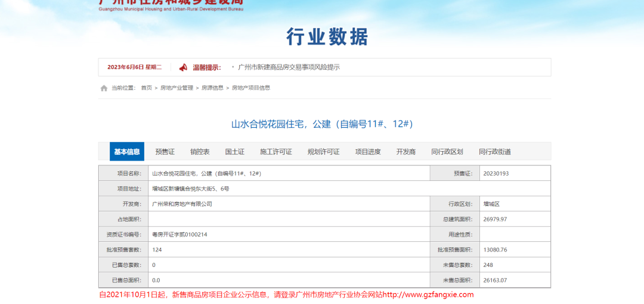Go to the 房地产业管理 breadcrumb

click(x=177, y=88)
